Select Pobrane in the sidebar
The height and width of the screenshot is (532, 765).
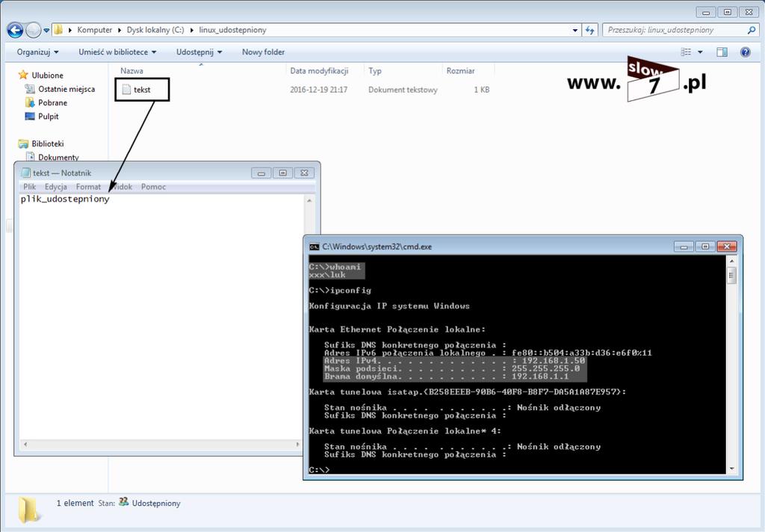coord(53,102)
